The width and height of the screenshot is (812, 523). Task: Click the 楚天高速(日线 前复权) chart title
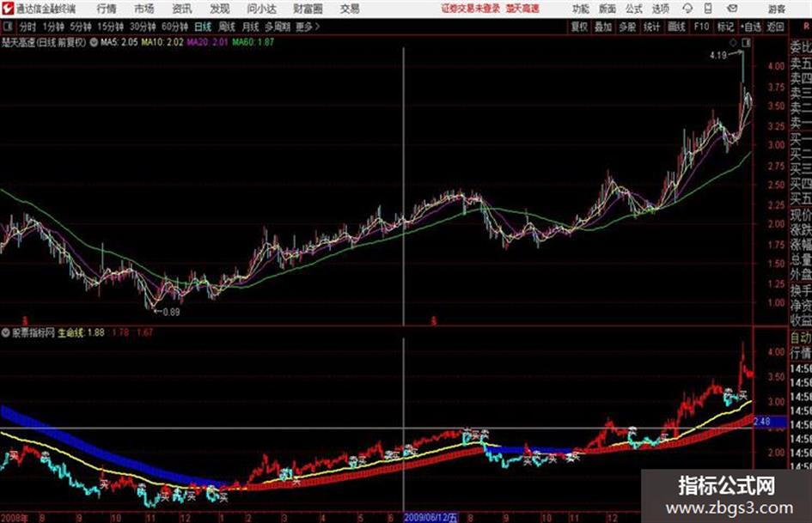tap(44, 42)
